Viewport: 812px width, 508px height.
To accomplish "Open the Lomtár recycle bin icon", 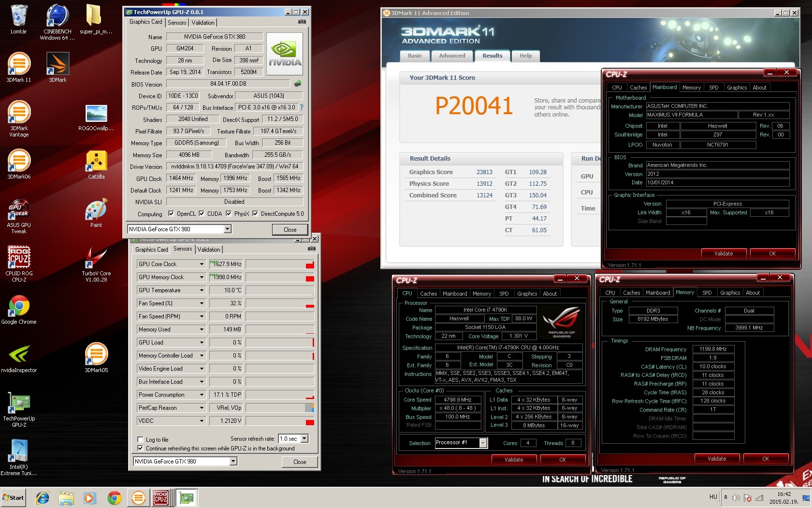I will point(19,19).
